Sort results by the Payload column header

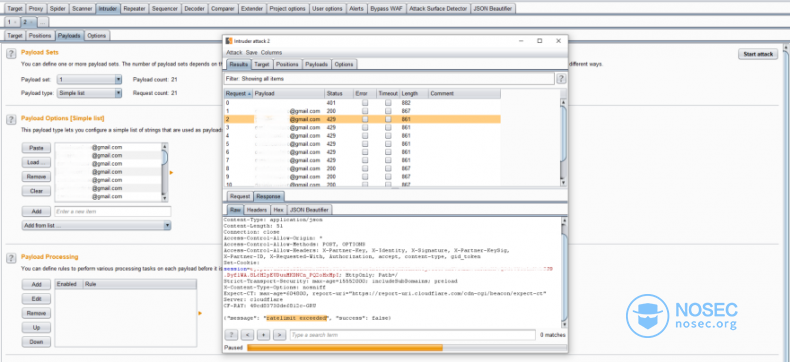click(289, 94)
